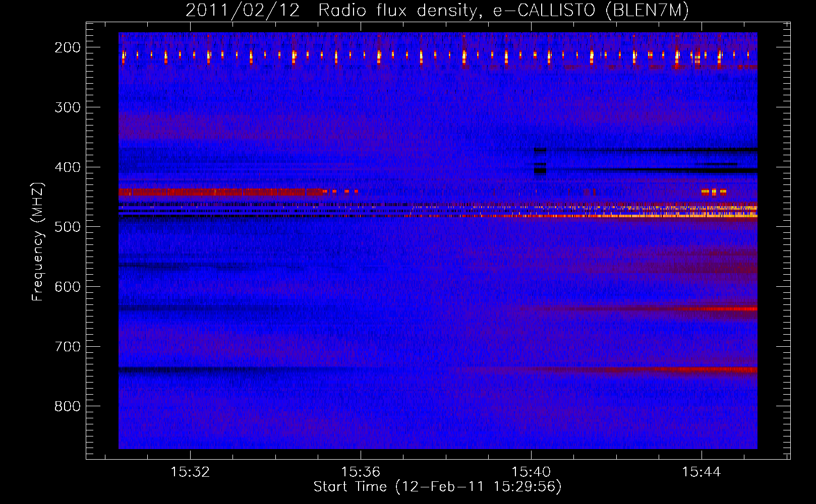Click the 800 frequency tick label

pyautogui.click(x=68, y=406)
